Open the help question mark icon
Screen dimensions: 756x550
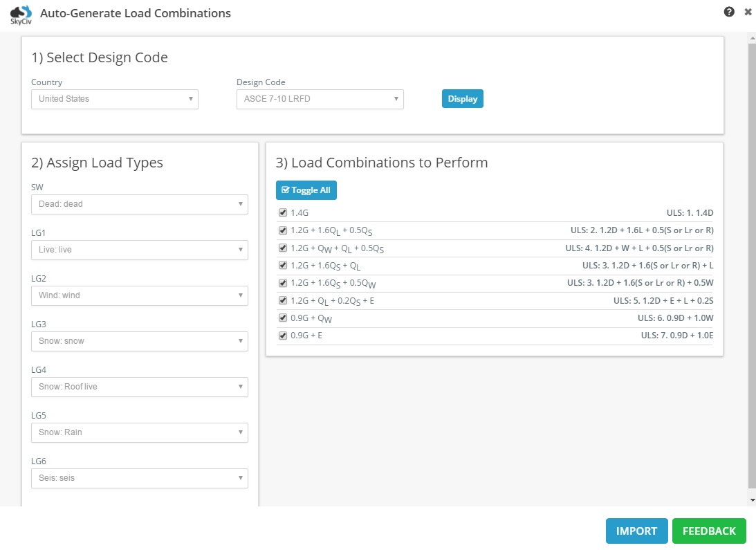point(729,12)
